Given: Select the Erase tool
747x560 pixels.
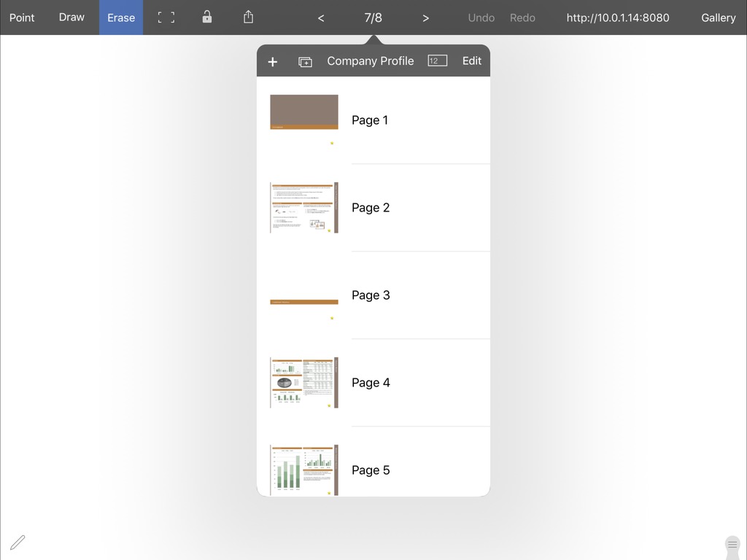Looking at the screenshot, I should (x=121, y=17).
